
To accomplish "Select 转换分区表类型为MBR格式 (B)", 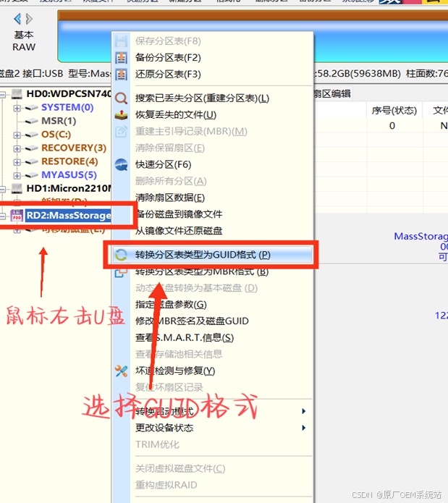I will click(x=202, y=271).
